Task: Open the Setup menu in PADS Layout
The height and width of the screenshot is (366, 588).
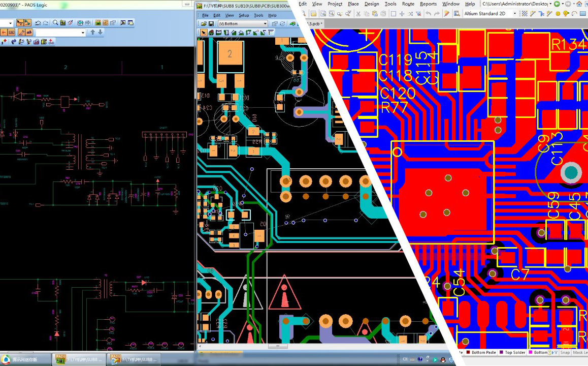Action: coord(244,15)
